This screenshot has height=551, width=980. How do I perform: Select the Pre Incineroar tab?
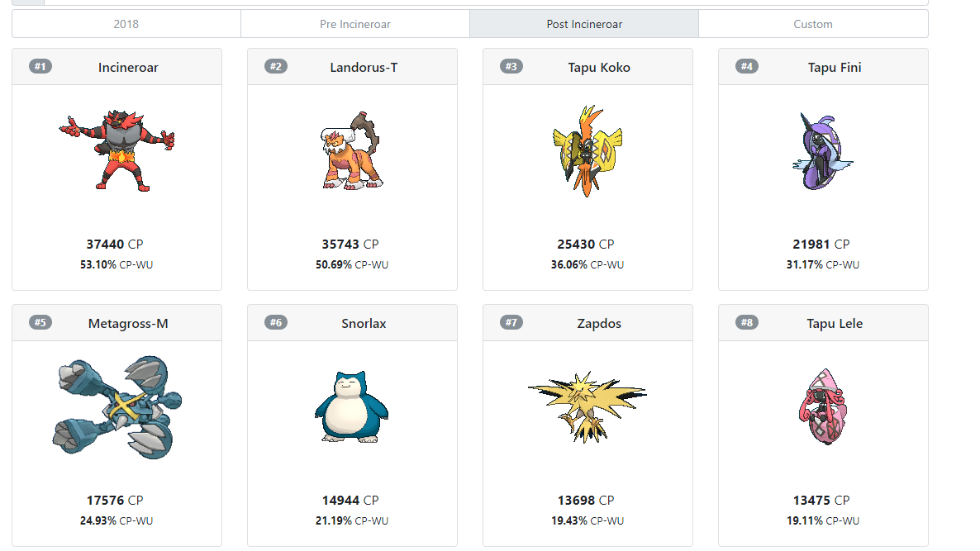(355, 24)
